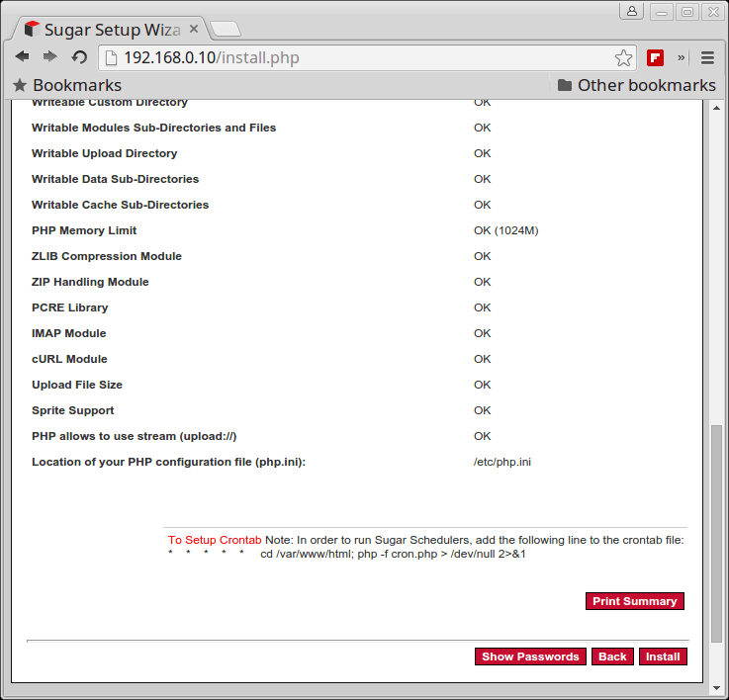Show hidden extensions with the chevron
This screenshot has width=729, height=700.
click(x=682, y=57)
